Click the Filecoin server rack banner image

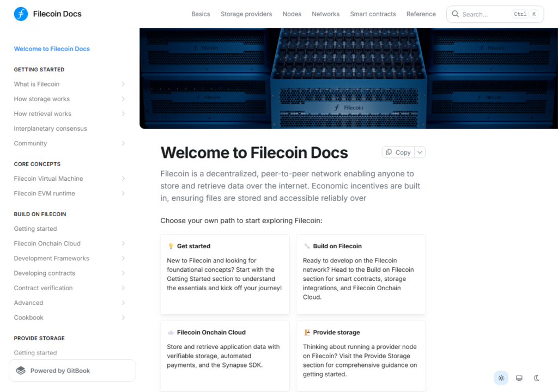pos(349,78)
